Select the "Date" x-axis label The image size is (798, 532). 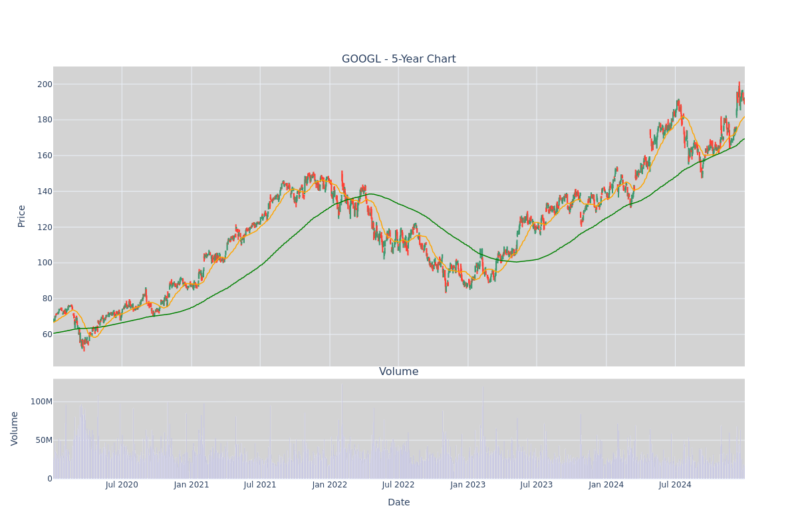click(x=399, y=503)
